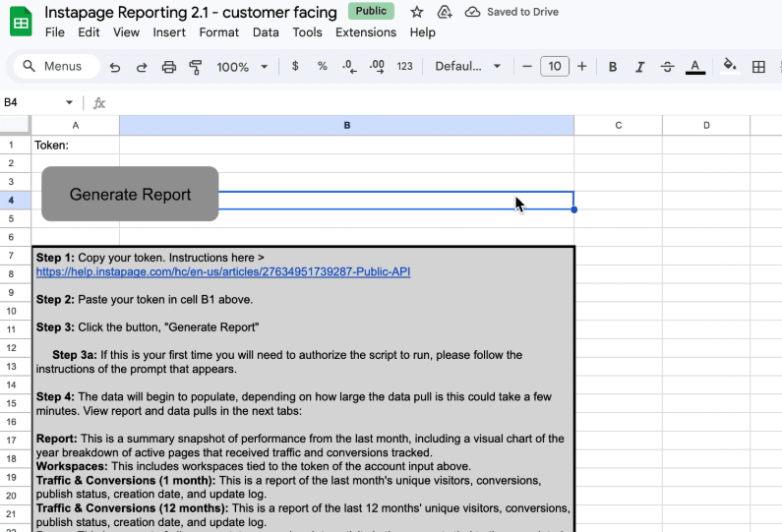
Task: Open the Instapage Public-API help link
Action: pos(223,271)
